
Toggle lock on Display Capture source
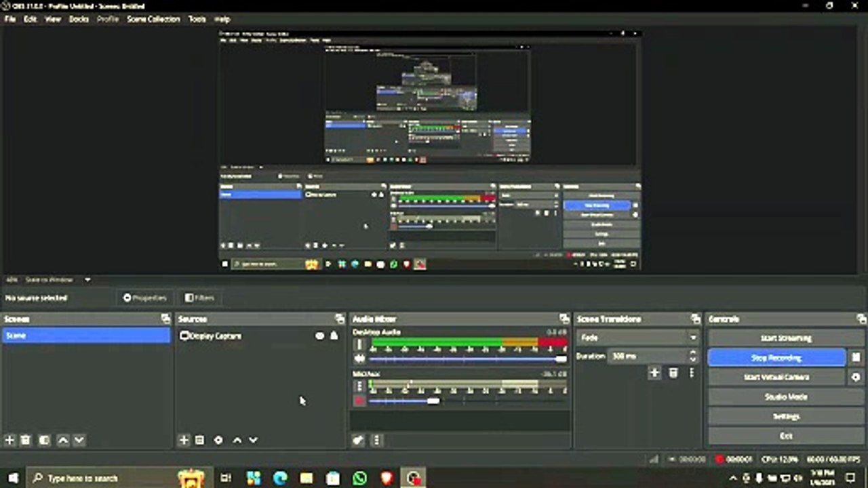pyautogui.click(x=334, y=335)
